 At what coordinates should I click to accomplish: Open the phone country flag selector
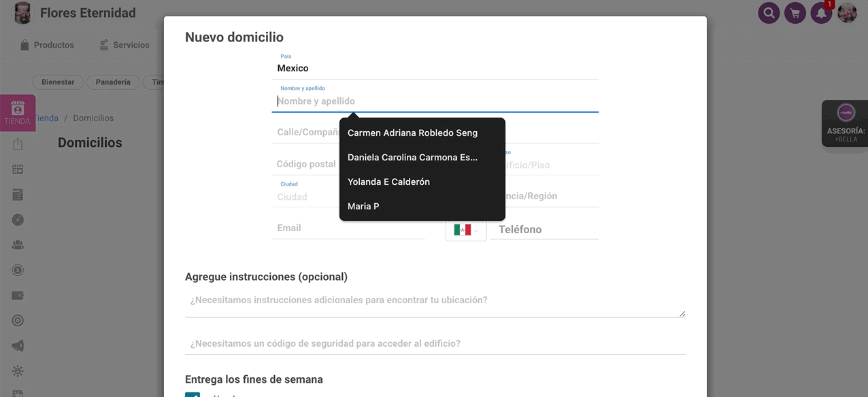click(466, 229)
